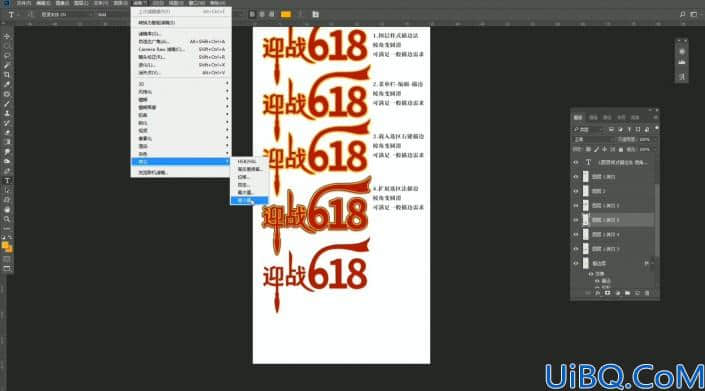
Task: Toggle the 效果 effects eye under bottom layer
Action: point(591,274)
